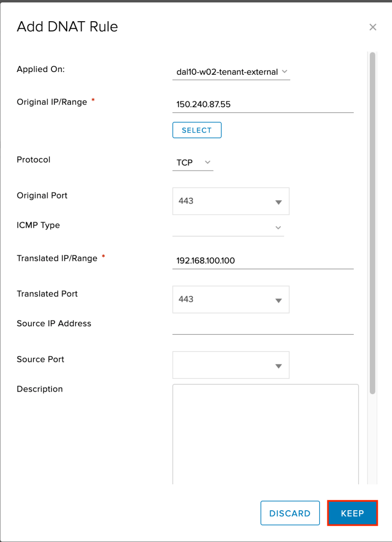Click the chevron next to dal10-w02-tenant-external
The image size is (392, 542).
(x=284, y=72)
